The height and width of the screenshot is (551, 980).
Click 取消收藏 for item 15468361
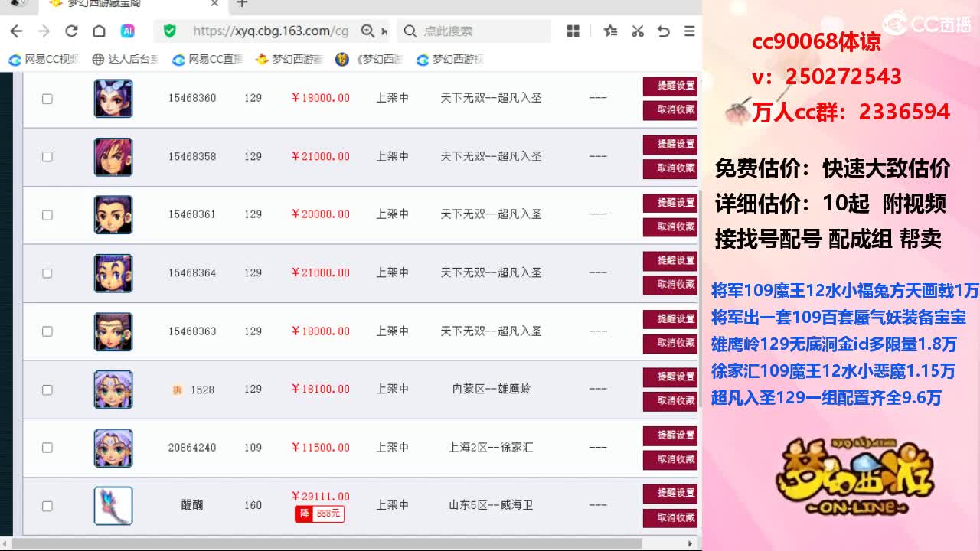(x=671, y=227)
